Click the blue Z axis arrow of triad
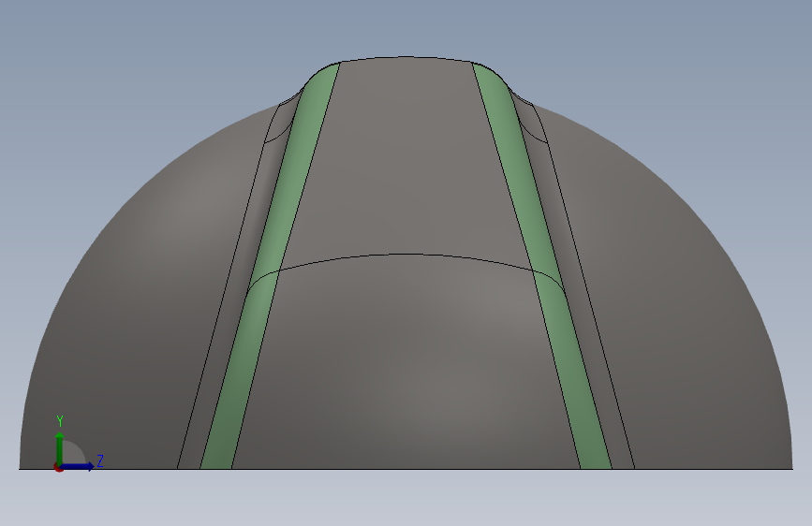Viewport: 812px width, 526px height. (x=78, y=466)
